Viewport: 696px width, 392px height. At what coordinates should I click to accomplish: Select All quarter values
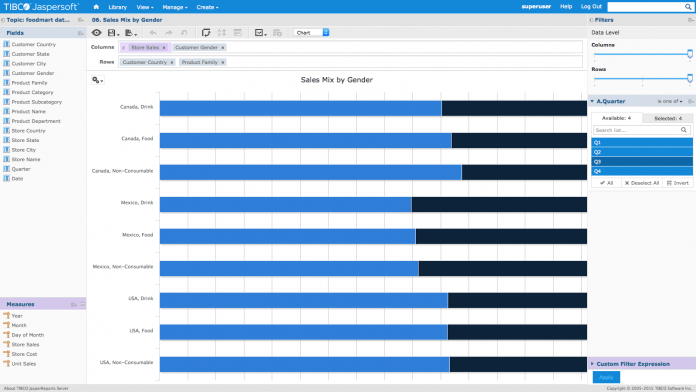coord(606,183)
